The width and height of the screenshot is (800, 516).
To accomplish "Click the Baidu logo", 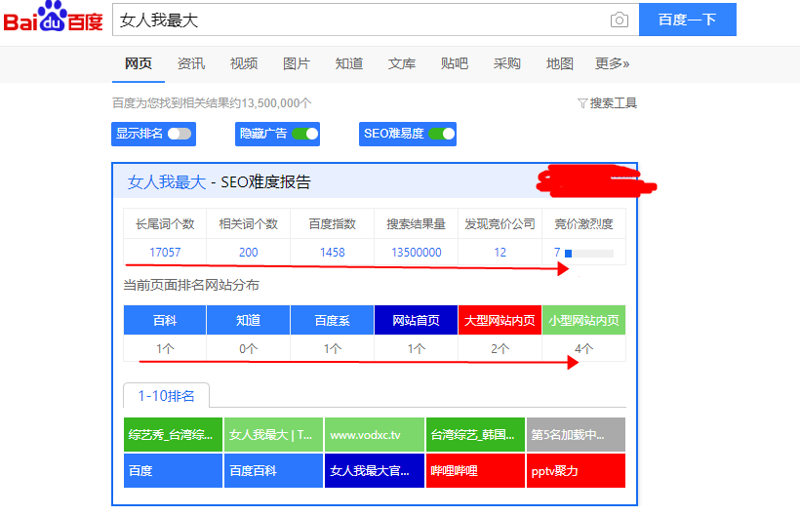I will point(53,18).
